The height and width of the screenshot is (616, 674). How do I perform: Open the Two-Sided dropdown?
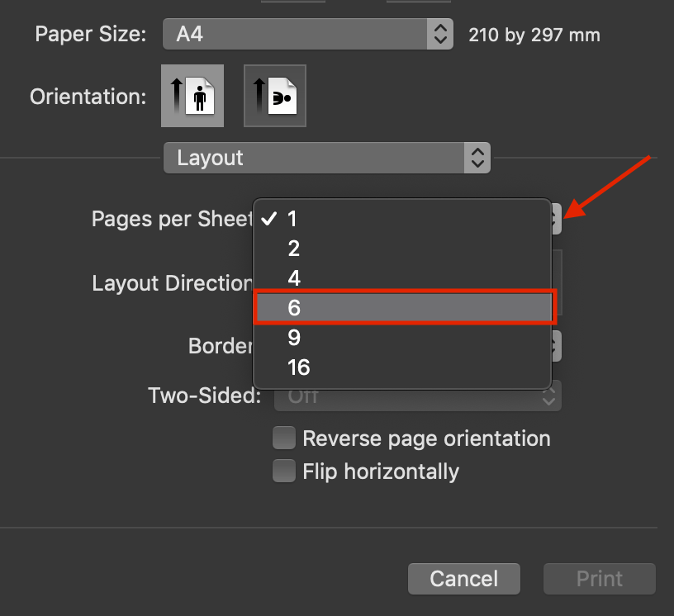pos(417,396)
